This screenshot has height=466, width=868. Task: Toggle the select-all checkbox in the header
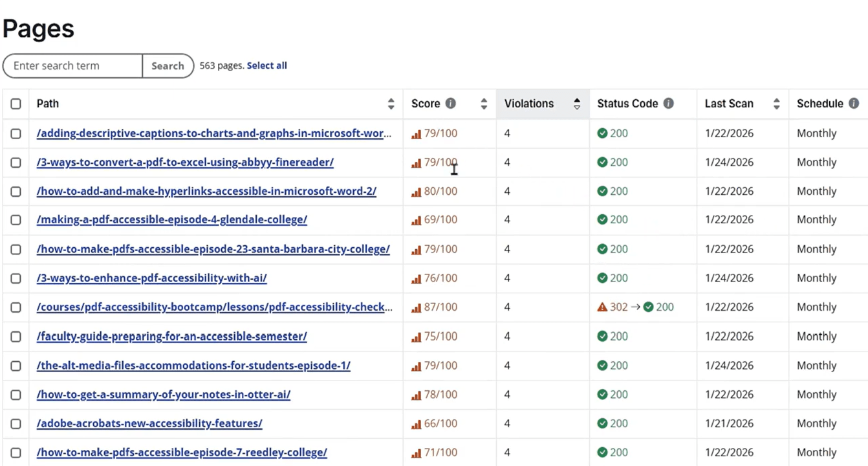[x=16, y=104]
